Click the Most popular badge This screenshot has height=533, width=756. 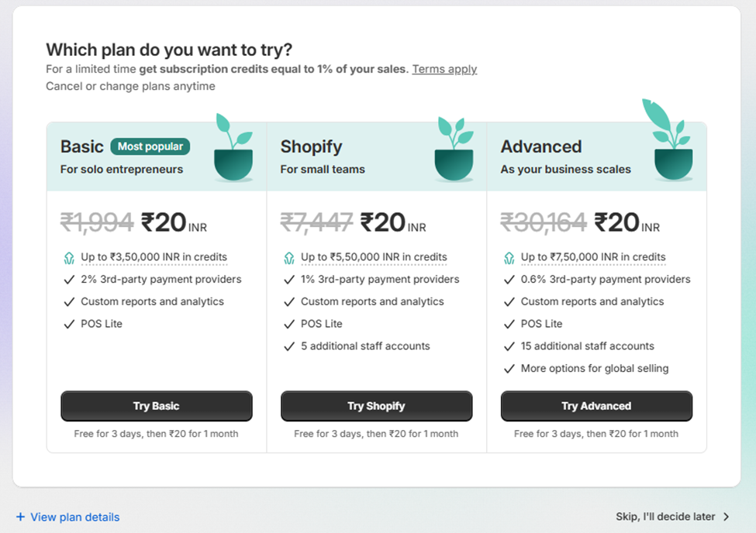pyautogui.click(x=150, y=146)
